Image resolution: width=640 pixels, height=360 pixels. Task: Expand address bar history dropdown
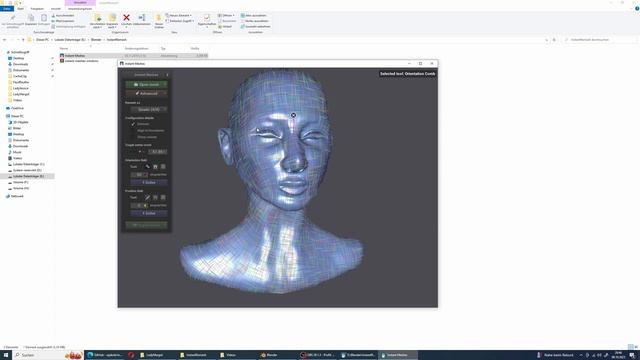pos(547,40)
